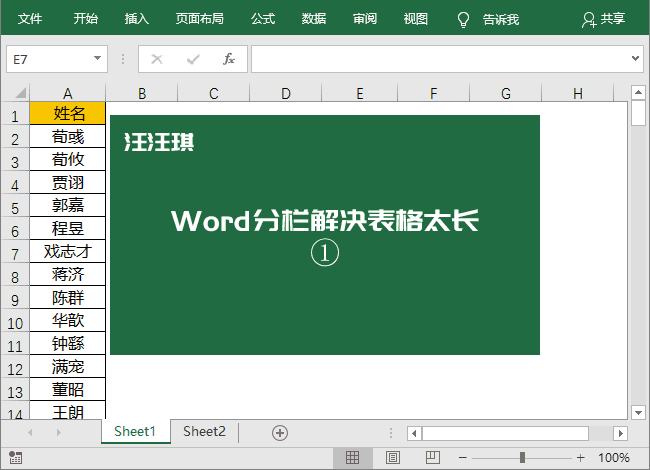This screenshot has height=470, width=650.
Task: Click the Cancel X icon in formula bar
Action: 157,59
